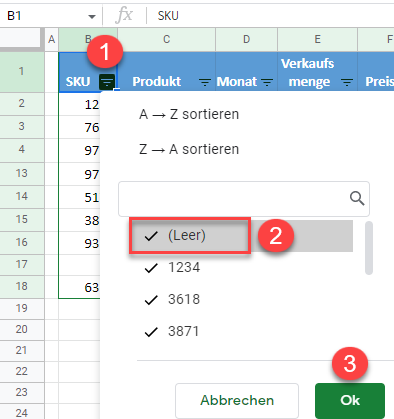Click the formula bar showing SKU

coord(270,16)
